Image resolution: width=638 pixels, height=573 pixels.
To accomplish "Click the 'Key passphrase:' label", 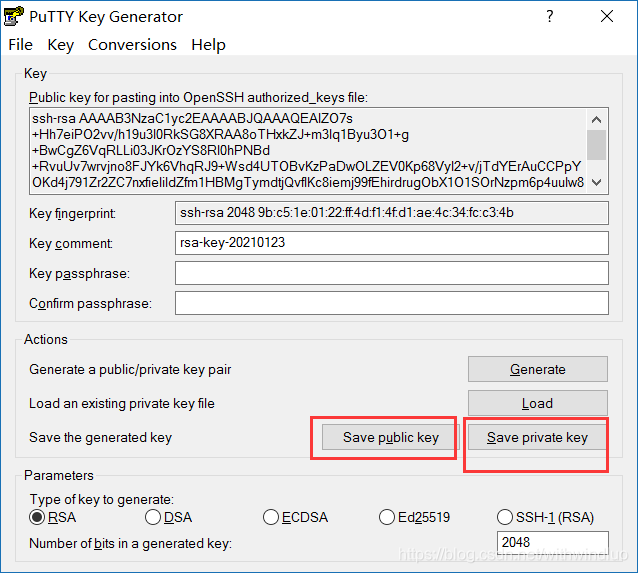I will (x=79, y=273).
